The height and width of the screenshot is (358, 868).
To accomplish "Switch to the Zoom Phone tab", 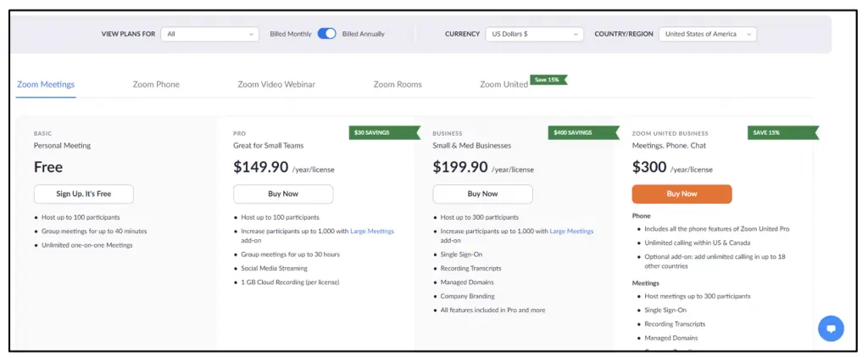I will point(156,85).
